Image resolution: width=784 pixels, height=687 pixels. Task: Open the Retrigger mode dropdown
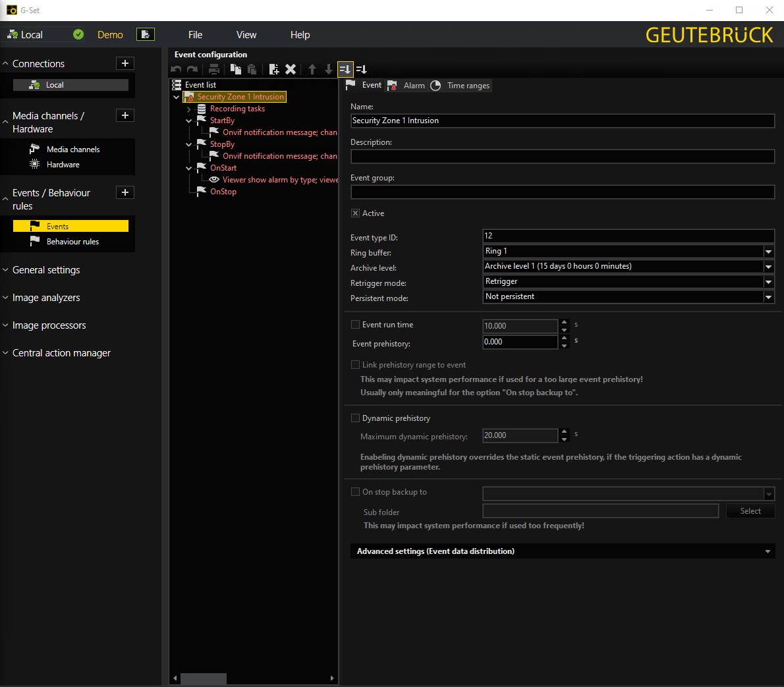tap(768, 282)
